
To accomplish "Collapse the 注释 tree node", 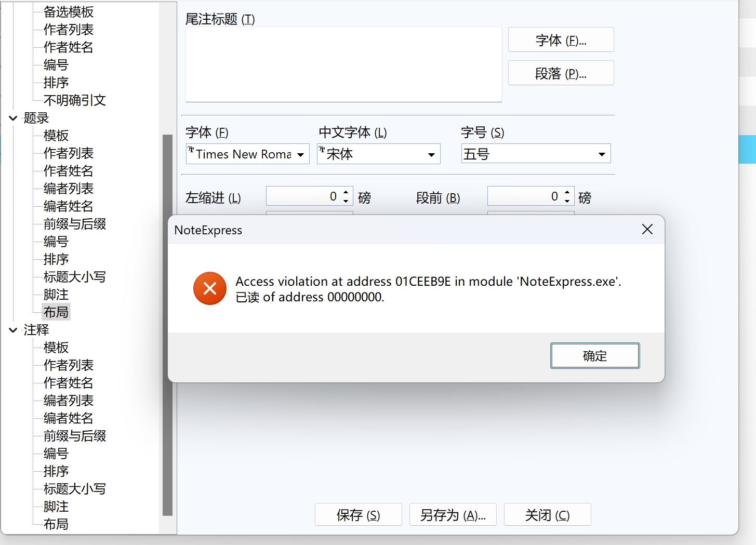I will (13, 330).
